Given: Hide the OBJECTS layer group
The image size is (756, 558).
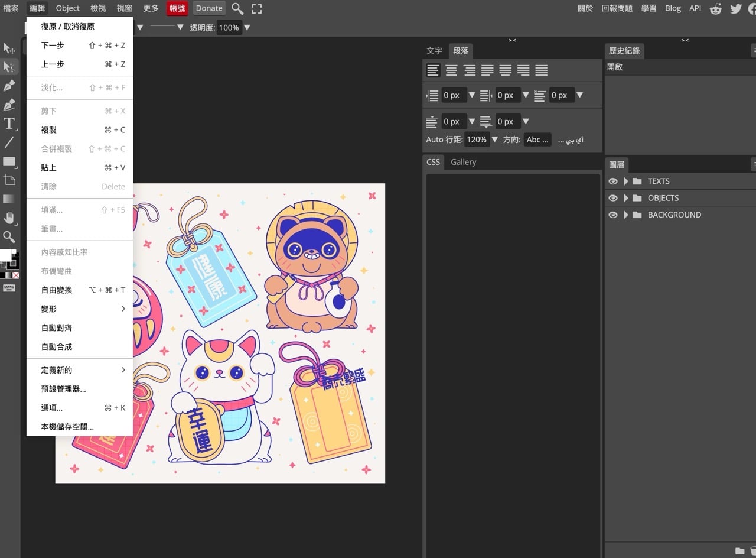Looking at the screenshot, I should tap(613, 198).
